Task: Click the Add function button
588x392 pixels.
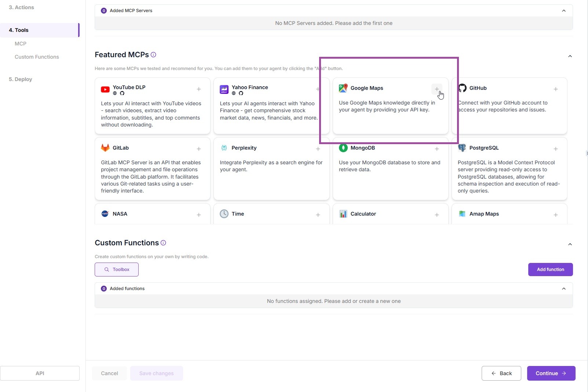Action: tap(551, 270)
